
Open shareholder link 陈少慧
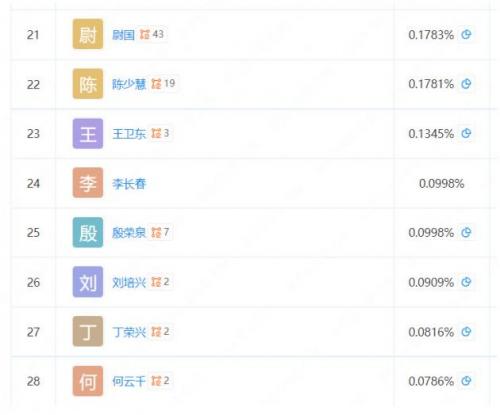click(x=129, y=84)
